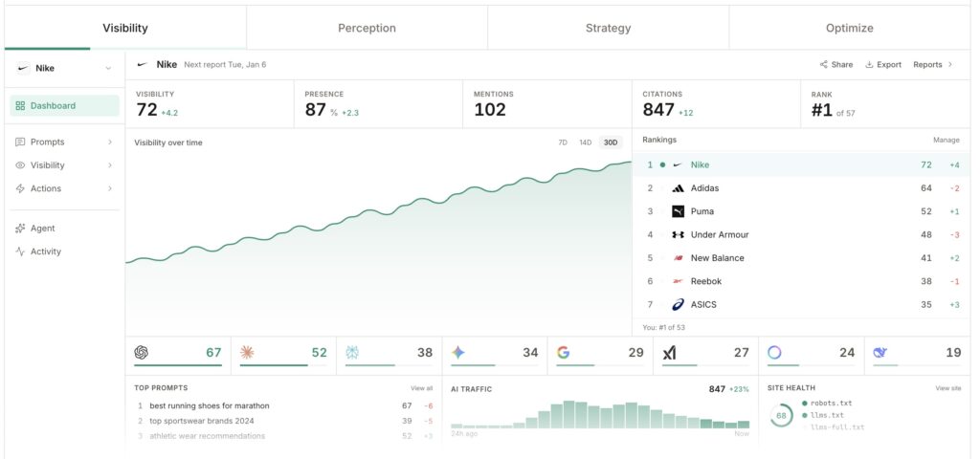Set chart range to 14D

coord(585,142)
